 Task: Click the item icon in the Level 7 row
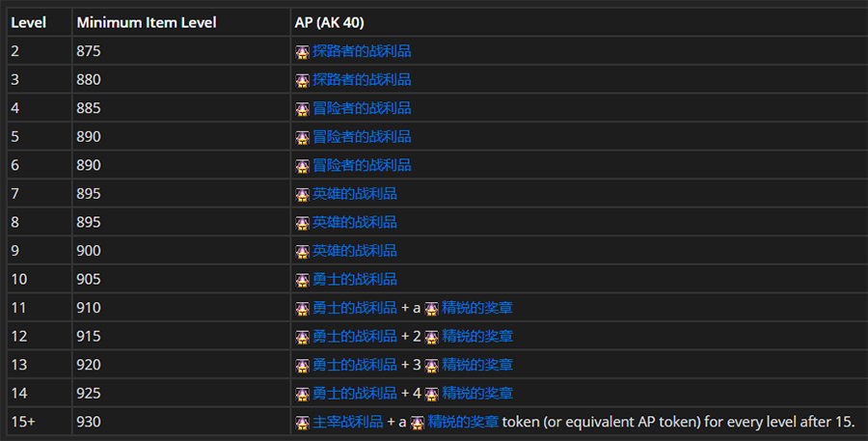302,195
